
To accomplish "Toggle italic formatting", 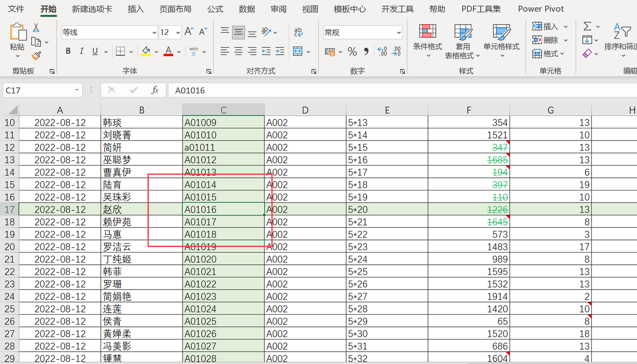I will click(x=81, y=51).
